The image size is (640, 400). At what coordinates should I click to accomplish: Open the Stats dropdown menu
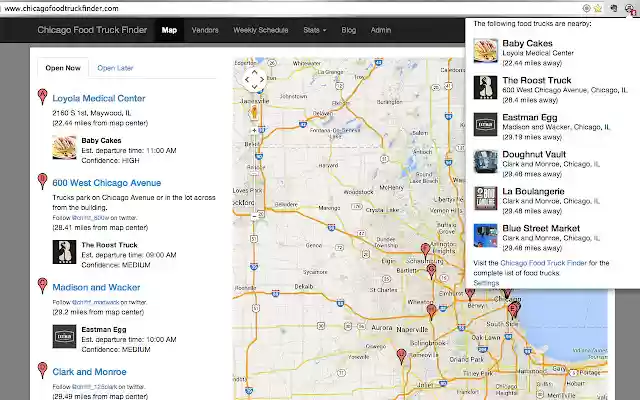[315, 30]
